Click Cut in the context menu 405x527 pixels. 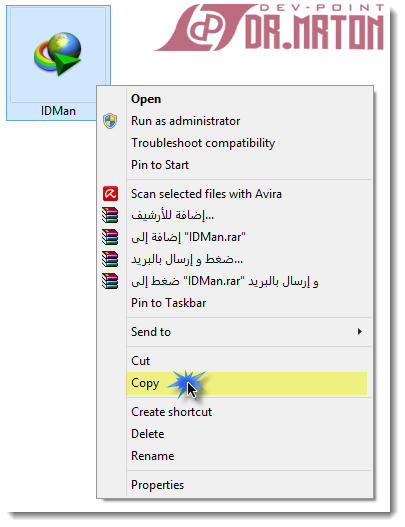click(x=140, y=361)
